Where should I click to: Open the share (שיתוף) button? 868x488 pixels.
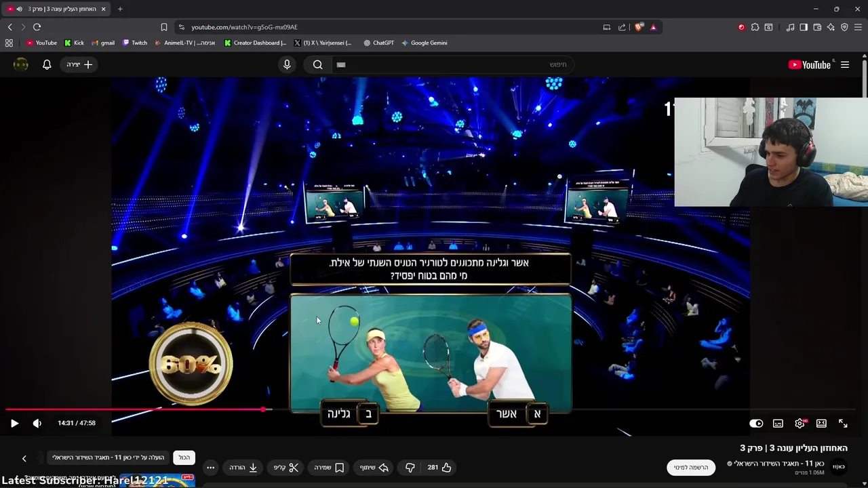374,467
